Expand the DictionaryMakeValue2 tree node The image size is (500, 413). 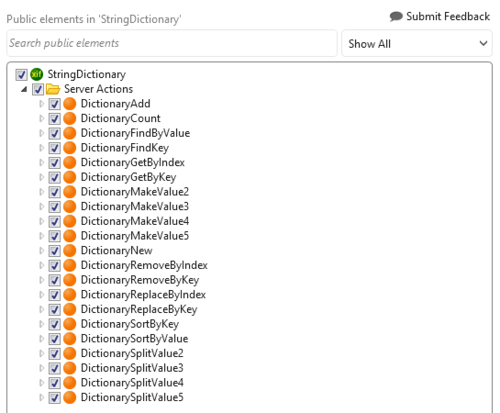(x=41, y=192)
